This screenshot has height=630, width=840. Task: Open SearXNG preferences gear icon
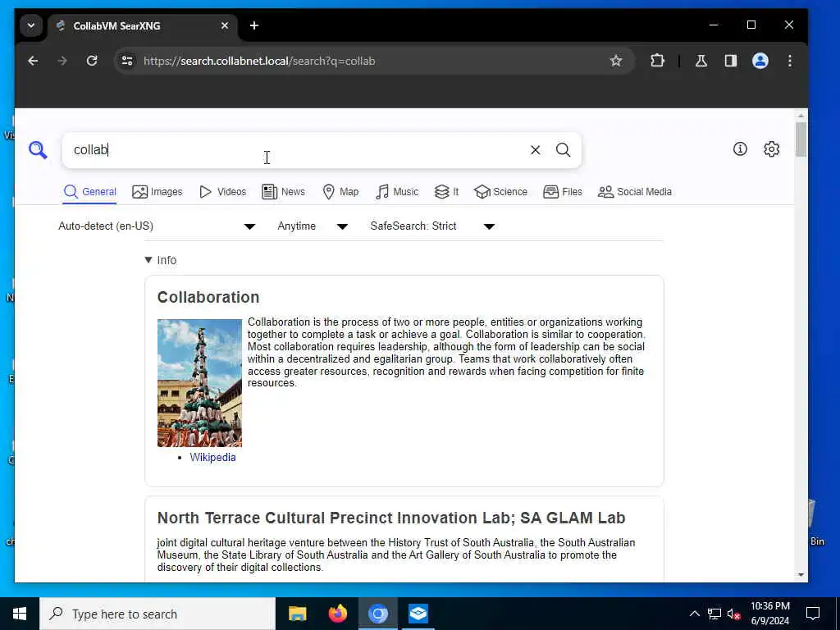tap(771, 149)
